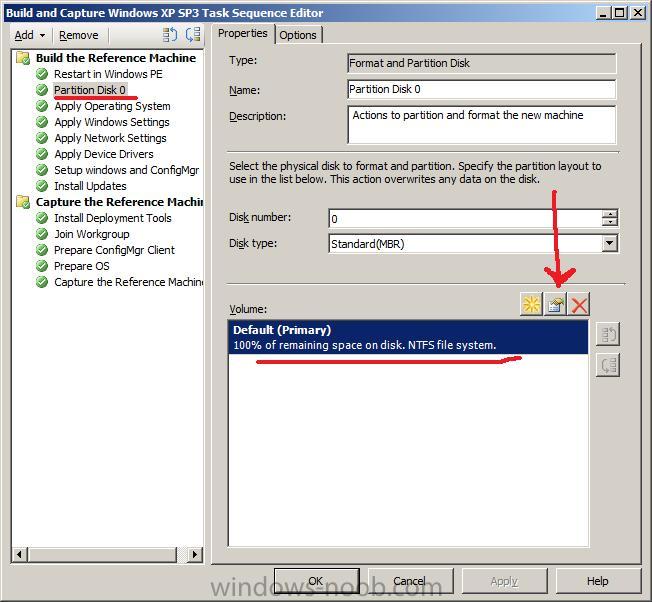652x602 pixels.
Task: Select the Default (Primary) volume entry
Action: point(408,337)
